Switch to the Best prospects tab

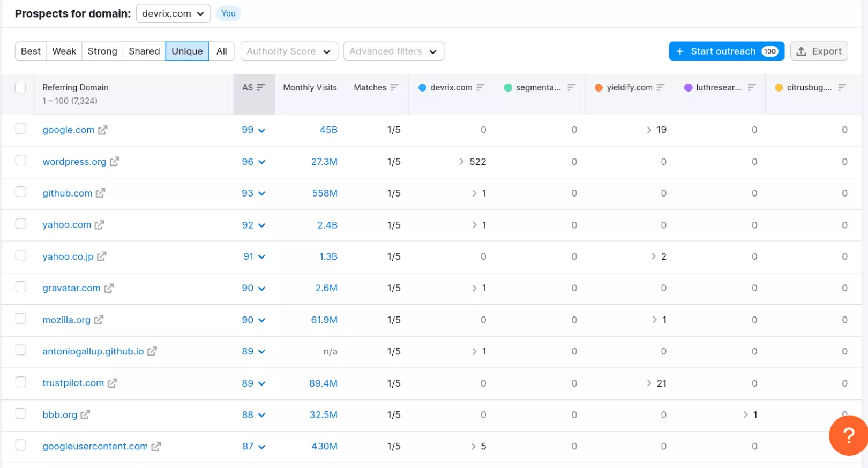click(x=31, y=51)
